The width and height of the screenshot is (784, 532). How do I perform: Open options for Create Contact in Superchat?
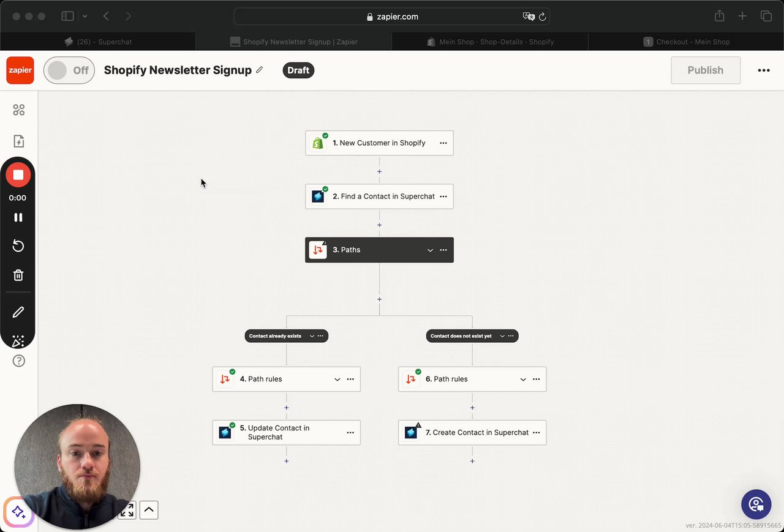click(x=537, y=433)
